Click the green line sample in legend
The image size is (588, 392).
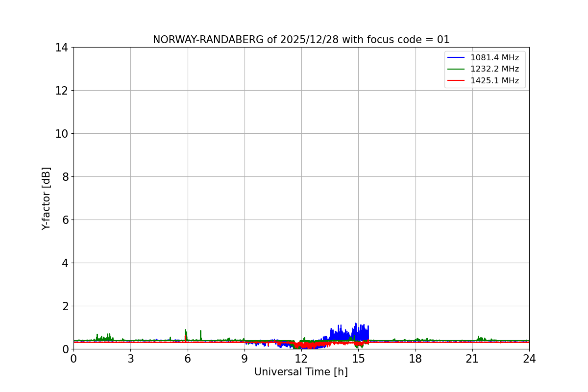tap(456, 69)
